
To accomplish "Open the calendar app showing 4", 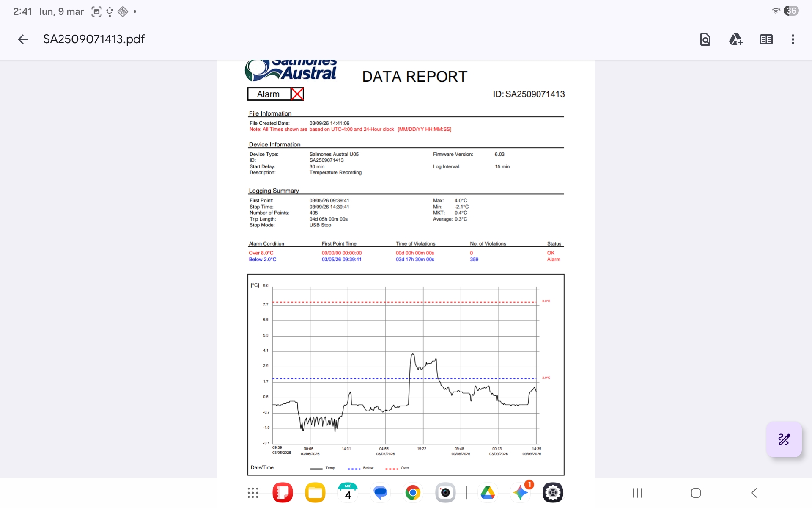I will pos(348,493).
